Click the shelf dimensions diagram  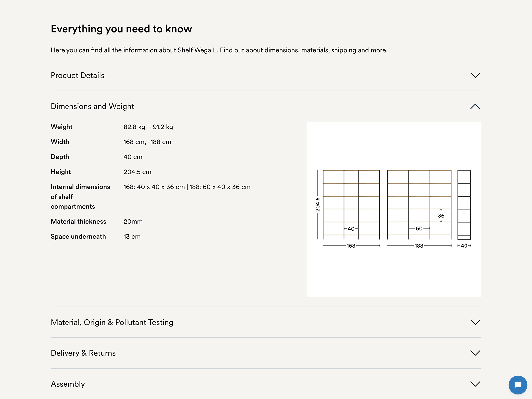coord(394,208)
